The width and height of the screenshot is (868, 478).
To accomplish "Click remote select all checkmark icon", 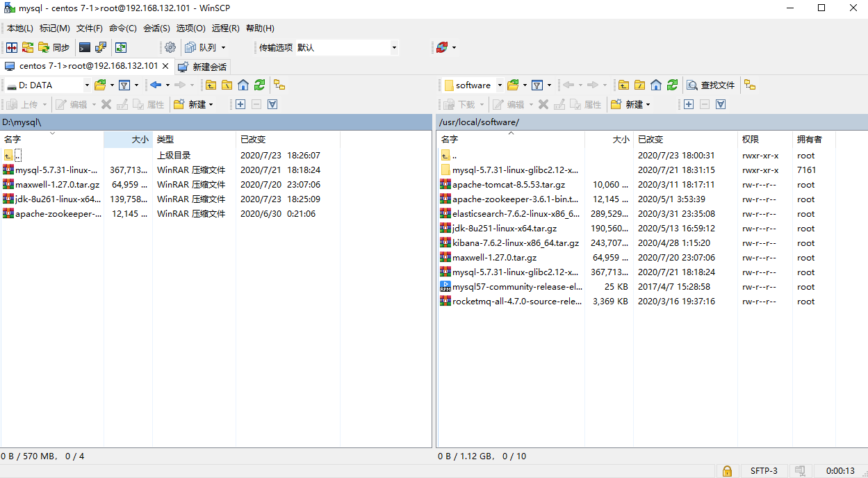I will coord(721,105).
